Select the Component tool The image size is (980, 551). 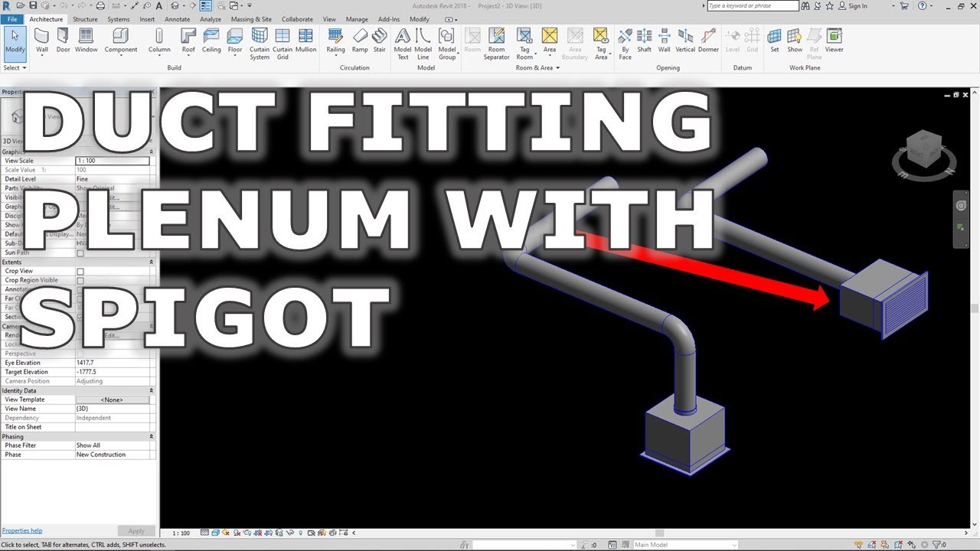pos(121,41)
